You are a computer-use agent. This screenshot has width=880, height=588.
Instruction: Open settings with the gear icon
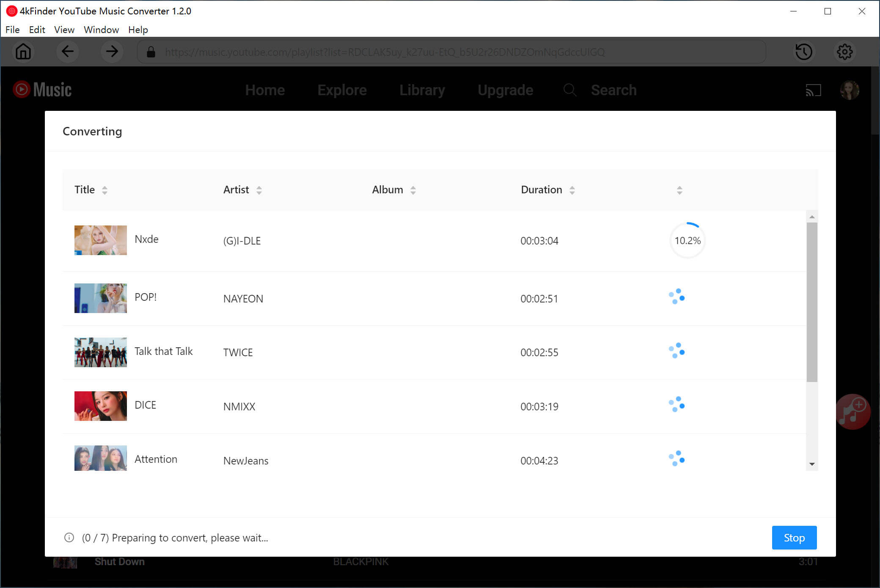pyautogui.click(x=844, y=52)
